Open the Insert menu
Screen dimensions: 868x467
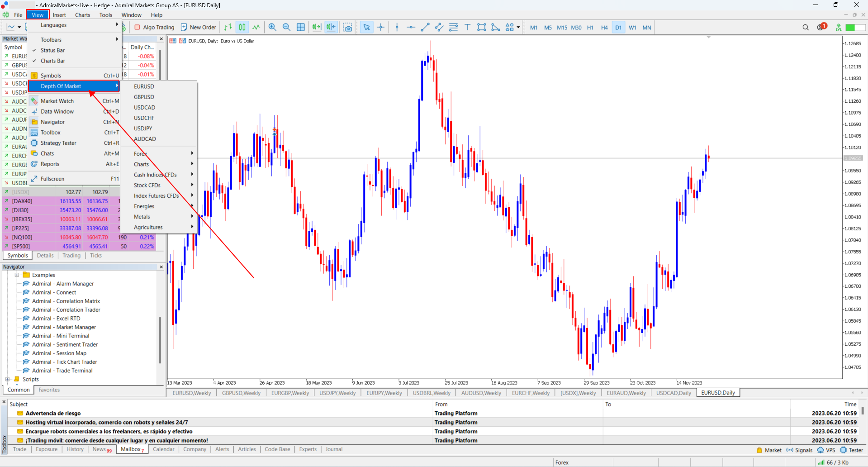pyautogui.click(x=59, y=15)
